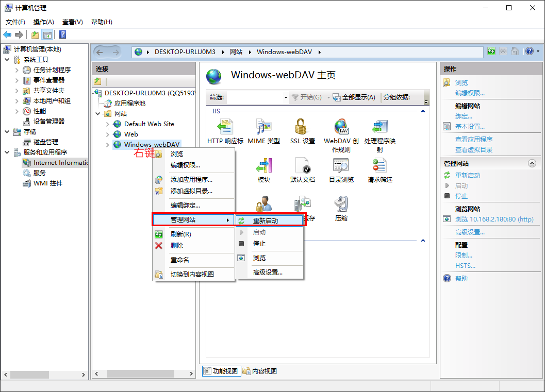Toggle the show/hide console tree toolbar icon
Viewport: 545px width, 392px height.
tap(47, 35)
